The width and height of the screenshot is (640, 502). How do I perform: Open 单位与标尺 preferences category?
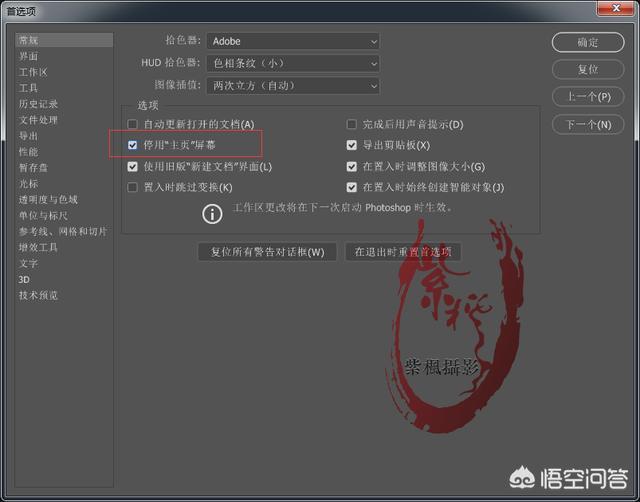click(43, 215)
